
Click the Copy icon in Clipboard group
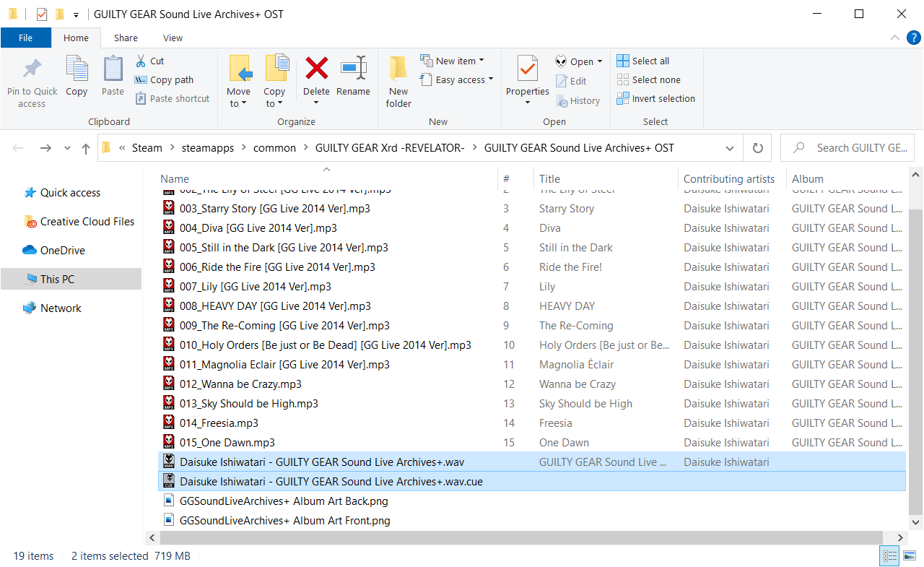[x=77, y=69]
